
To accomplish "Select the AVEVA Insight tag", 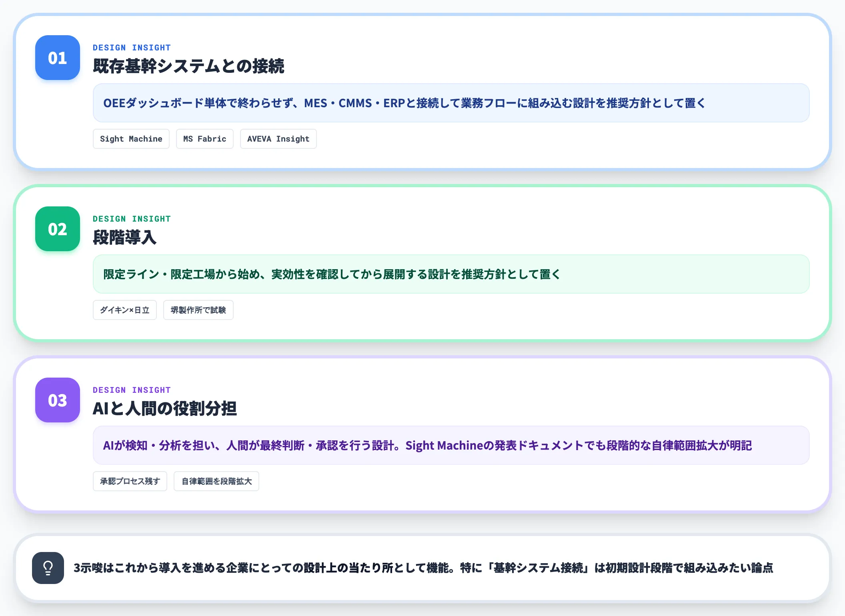I will click(278, 139).
